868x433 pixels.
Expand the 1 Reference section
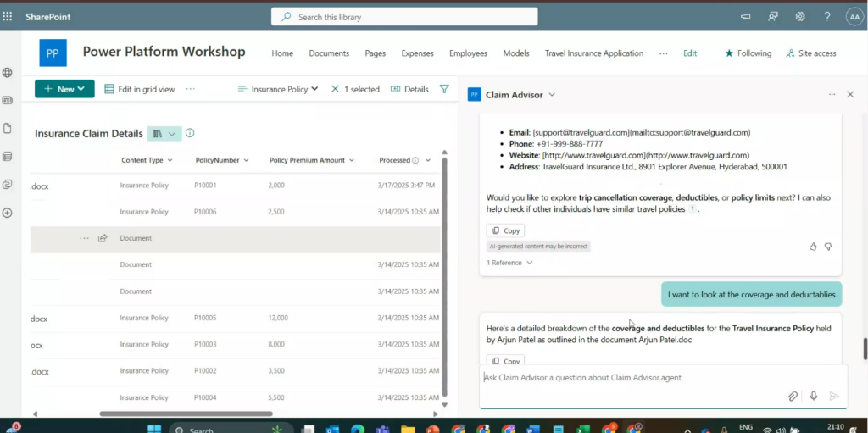click(509, 263)
